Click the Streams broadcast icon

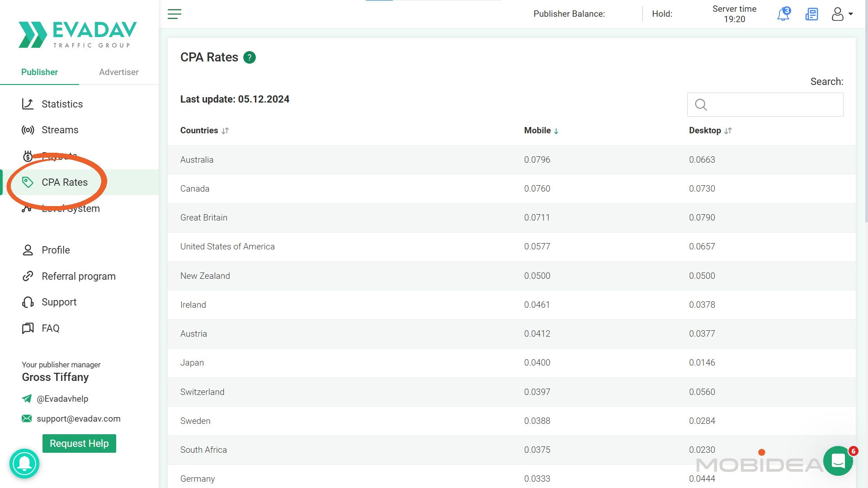(x=28, y=130)
